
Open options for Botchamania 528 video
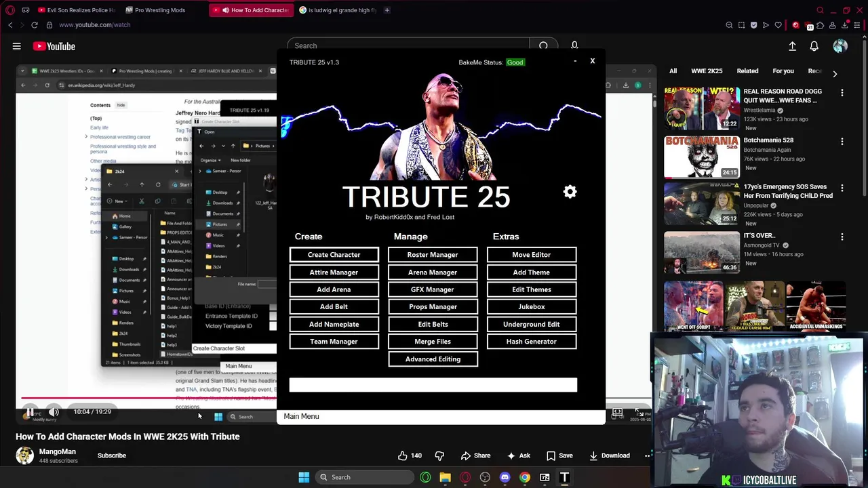(x=842, y=142)
